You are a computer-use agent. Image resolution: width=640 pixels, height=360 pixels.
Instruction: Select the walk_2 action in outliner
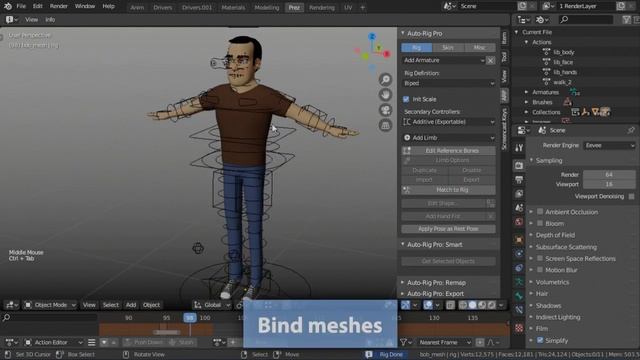point(562,82)
